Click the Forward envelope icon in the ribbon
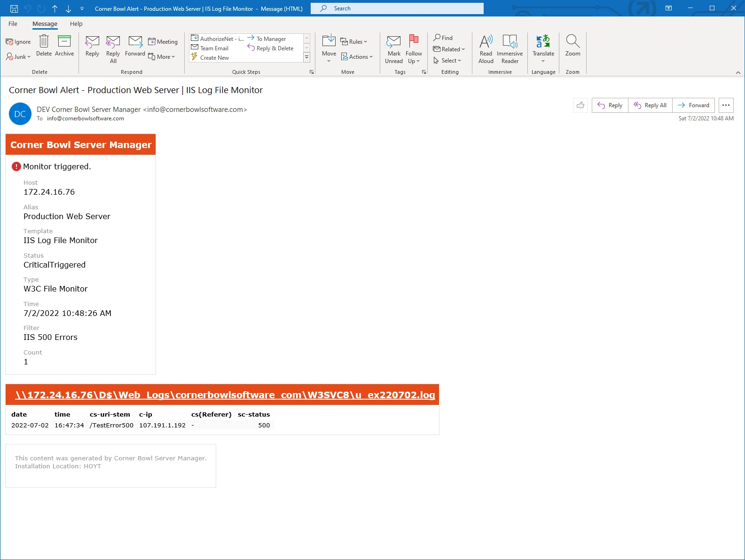 [x=135, y=42]
